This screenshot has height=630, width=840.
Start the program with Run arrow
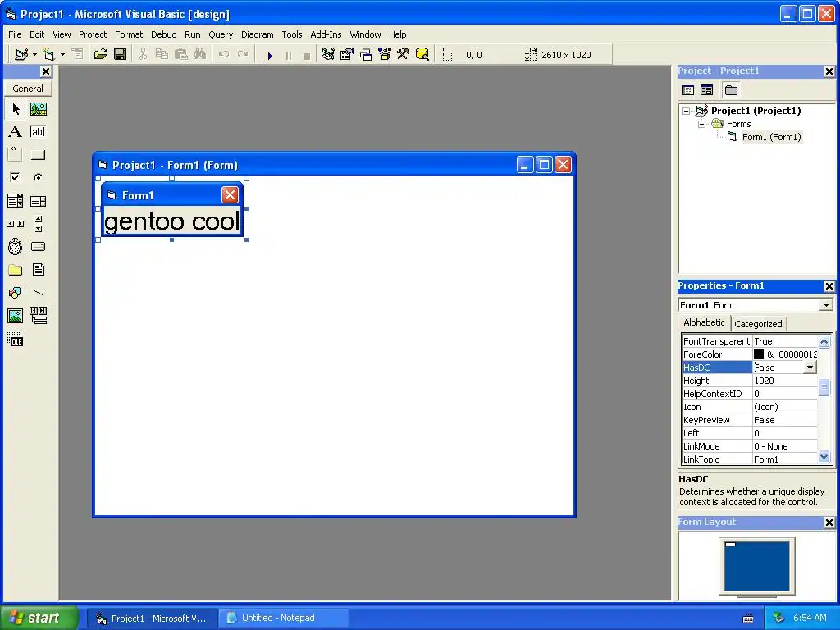coord(270,55)
